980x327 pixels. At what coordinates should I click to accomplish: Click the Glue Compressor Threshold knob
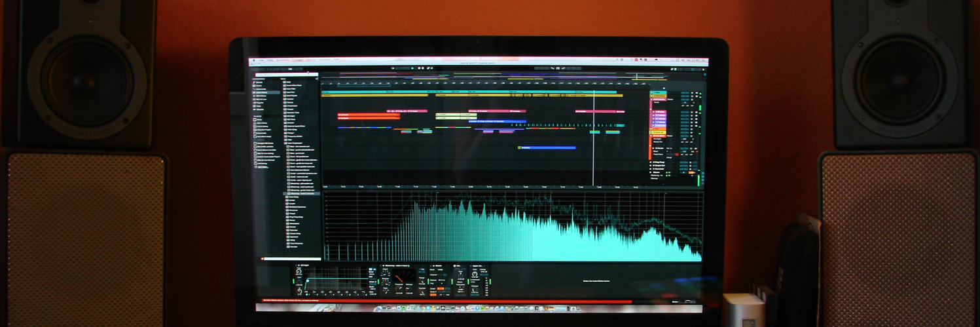[x=399, y=288]
